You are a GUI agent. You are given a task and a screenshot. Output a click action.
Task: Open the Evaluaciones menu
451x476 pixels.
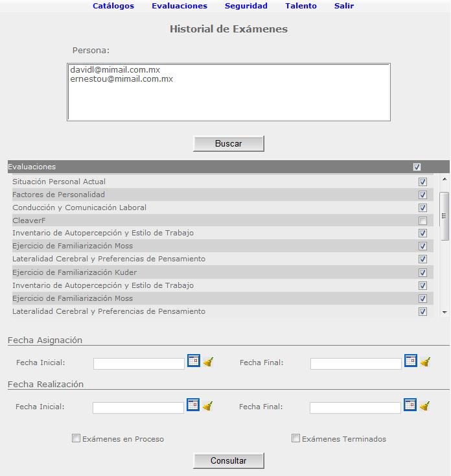179,6
